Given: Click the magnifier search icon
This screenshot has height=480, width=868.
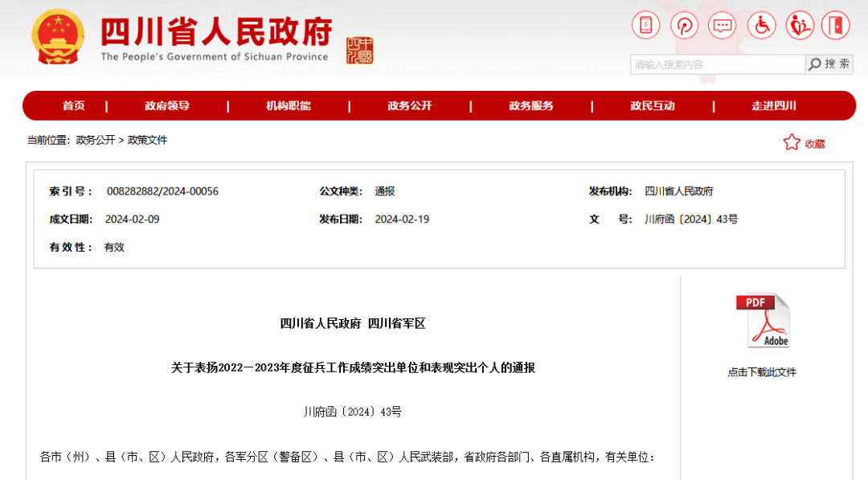Looking at the screenshot, I should [814, 64].
